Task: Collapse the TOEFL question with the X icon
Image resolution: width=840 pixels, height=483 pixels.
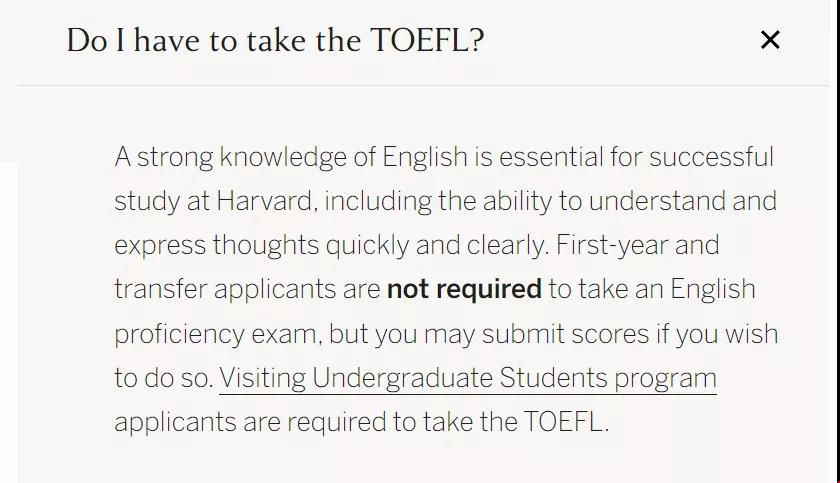Action: pyautogui.click(x=770, y=40)
